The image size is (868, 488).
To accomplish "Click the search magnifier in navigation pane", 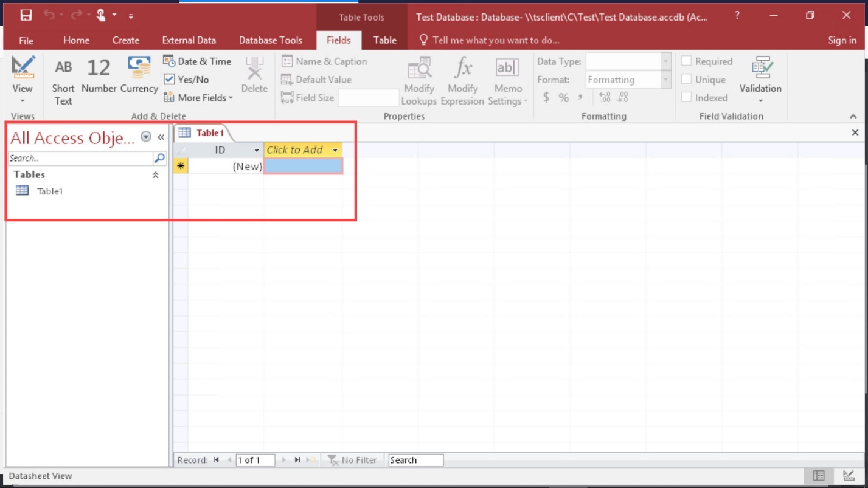I will [159, 158].
